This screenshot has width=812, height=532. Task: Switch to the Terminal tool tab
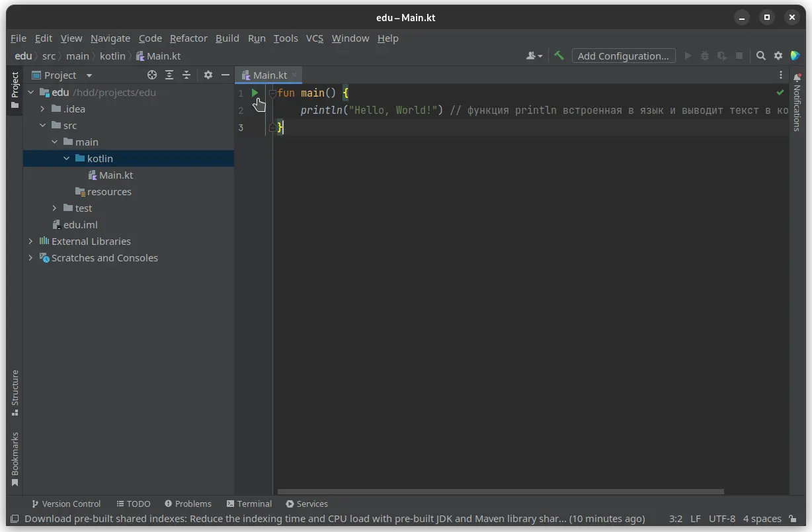[x=249, y=504]
